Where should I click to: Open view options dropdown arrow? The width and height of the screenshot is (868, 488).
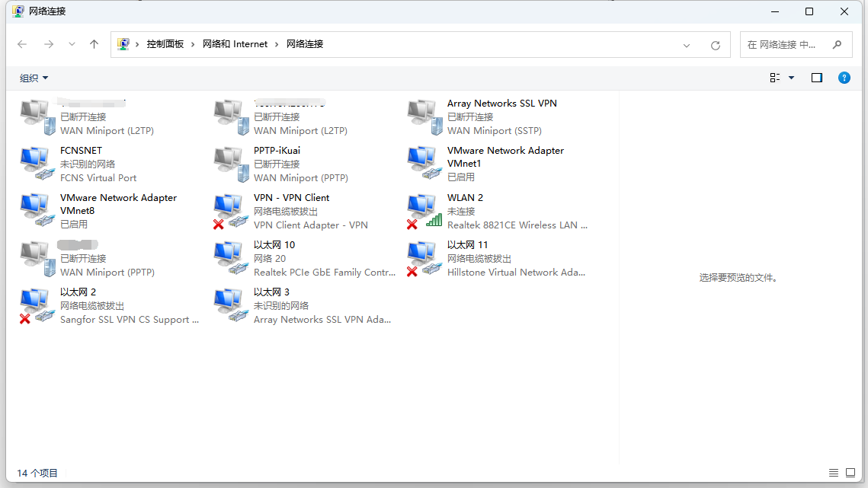[x=792, y=78]
